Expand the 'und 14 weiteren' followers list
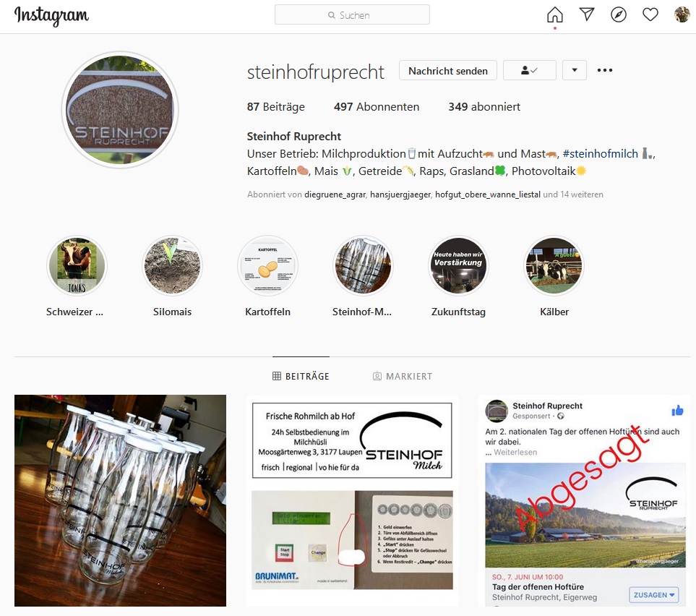This screenshot has width=696, height=616. (573, 194)
